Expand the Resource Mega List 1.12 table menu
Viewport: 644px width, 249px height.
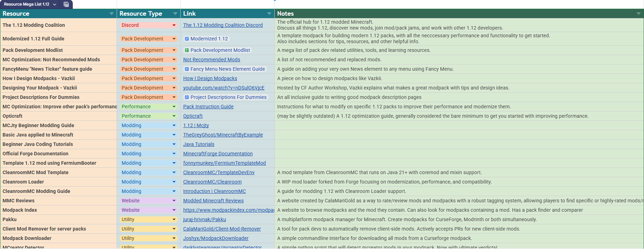[x=55, y=4]
